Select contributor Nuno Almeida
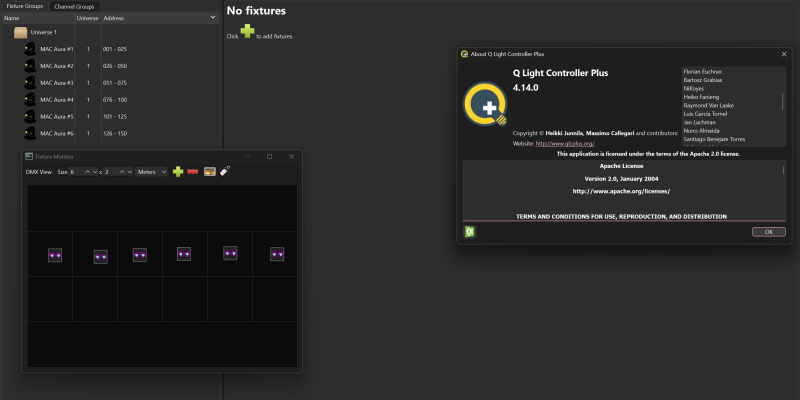 pos(700,131)
